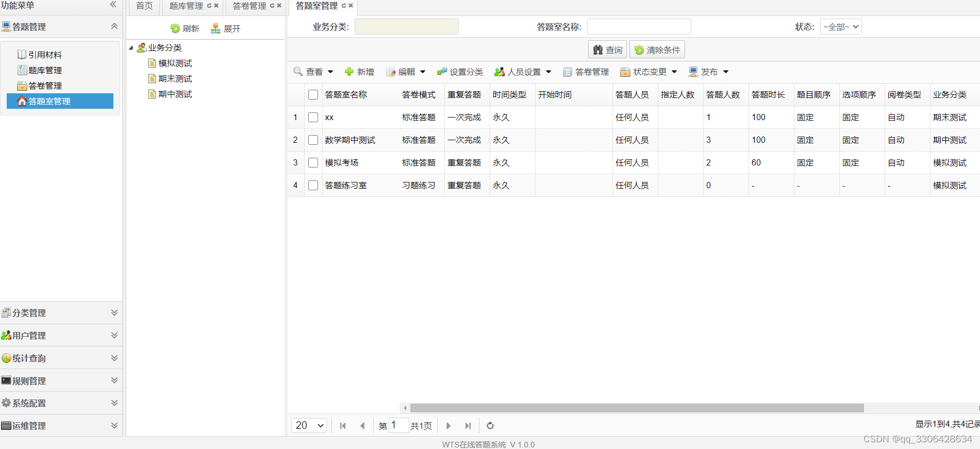
Task: Click 答卷管理 in the grid toolbar
Action: 586,72
